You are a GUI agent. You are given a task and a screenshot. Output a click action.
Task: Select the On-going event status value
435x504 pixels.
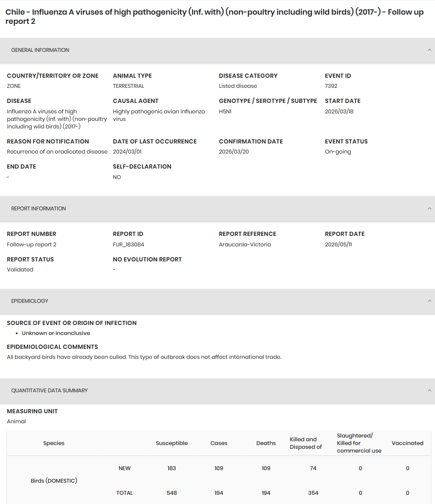[338, 152]
